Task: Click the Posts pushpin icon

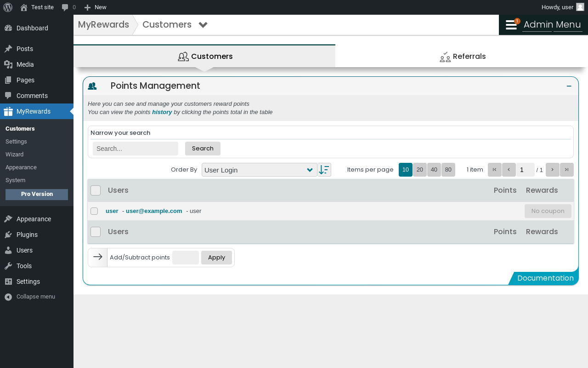Action: (8, 49)
